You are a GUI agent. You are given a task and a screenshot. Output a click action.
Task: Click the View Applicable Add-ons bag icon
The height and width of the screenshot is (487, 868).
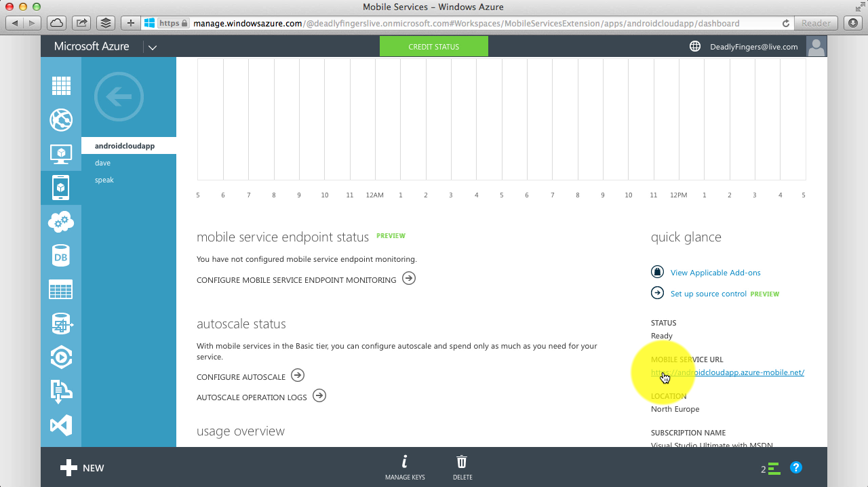point(657,272)
